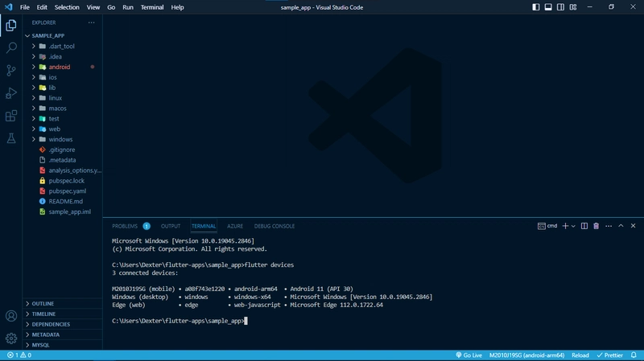Open the Search view in activity bar
Screen dimensions: 644x361
tap(11, 47)
